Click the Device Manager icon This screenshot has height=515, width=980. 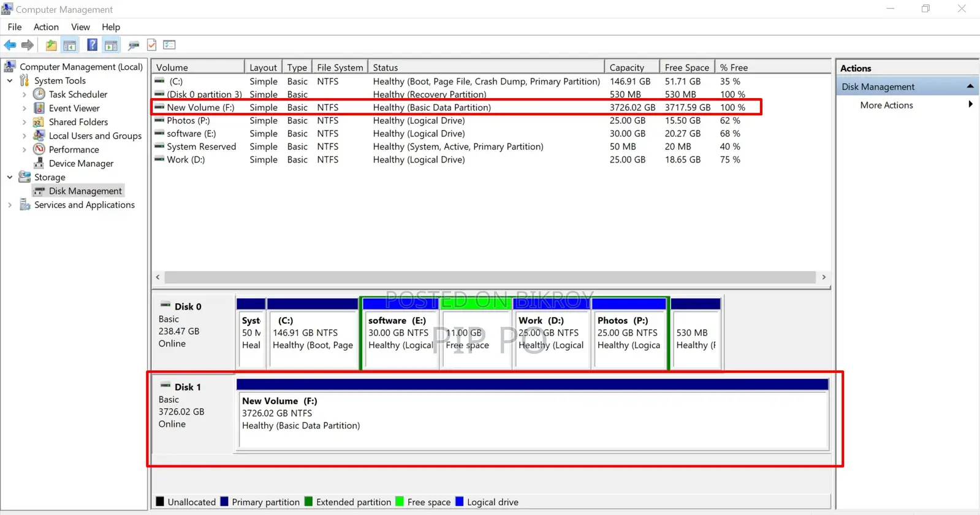click(x=39, y=163)
